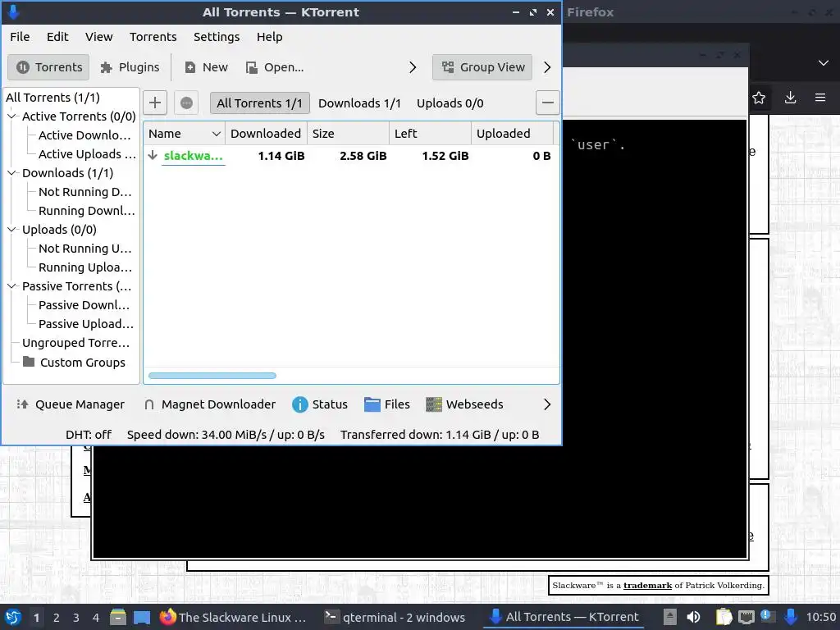Click the 1.14 GiB downloaded cell

click(x=281, y=156)
